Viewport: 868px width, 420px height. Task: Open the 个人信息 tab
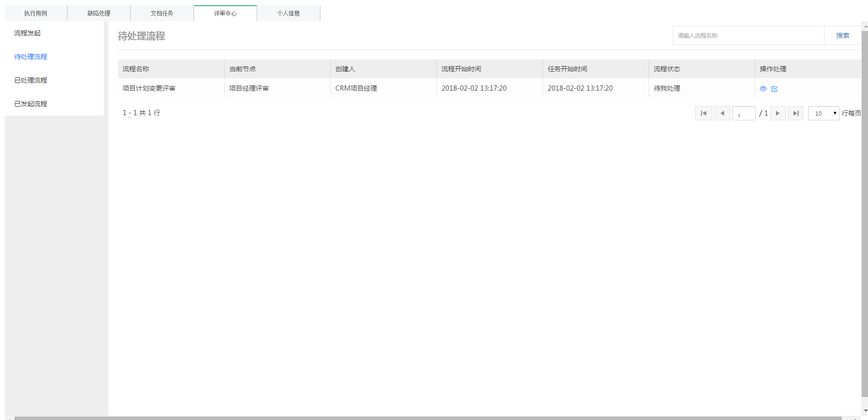coord(288,13)
